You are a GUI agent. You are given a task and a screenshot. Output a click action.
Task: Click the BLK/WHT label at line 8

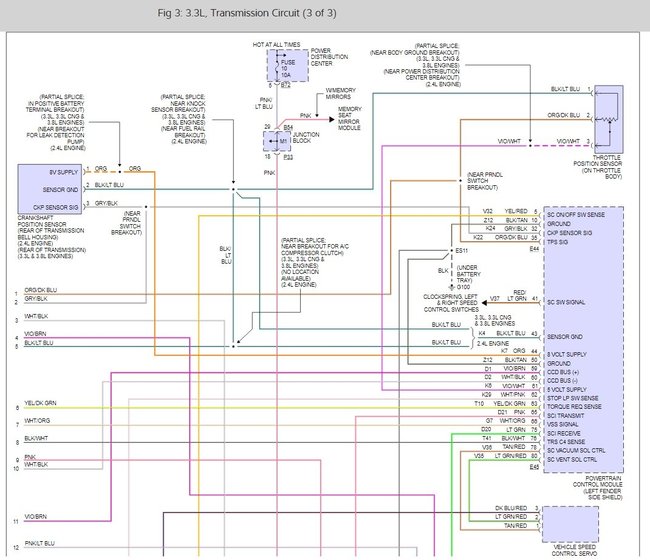click(x=36, y=438)
